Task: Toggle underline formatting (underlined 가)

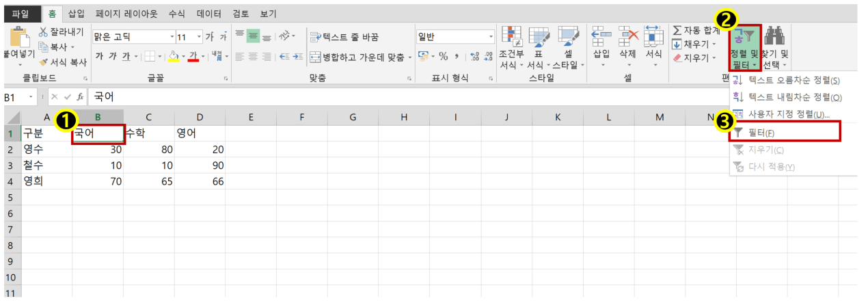Action: pos(126,56)
